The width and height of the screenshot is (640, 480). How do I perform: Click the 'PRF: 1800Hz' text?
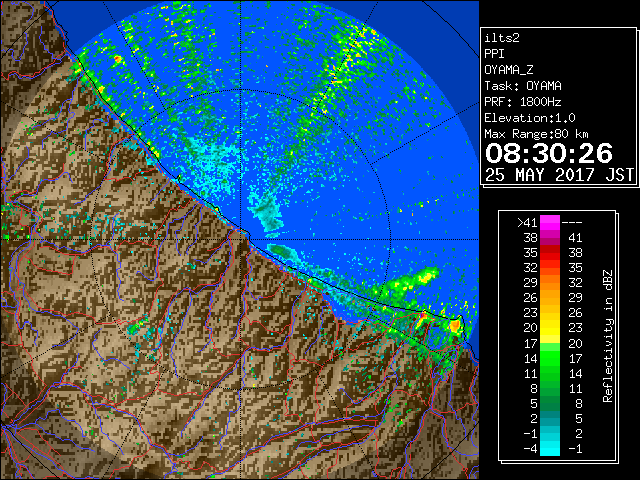(523, 102)
